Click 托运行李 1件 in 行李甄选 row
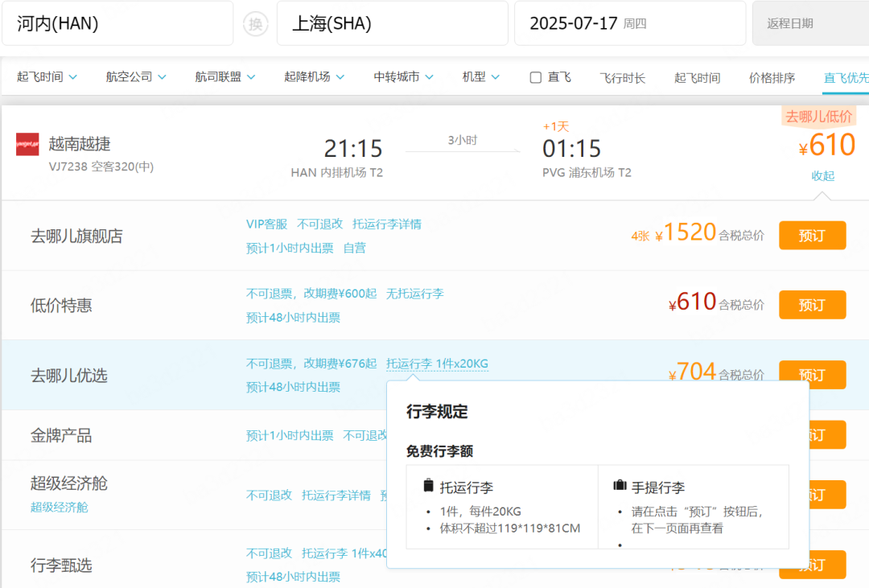This screenshot has height=588, width=869. click(x=344, y=553)
